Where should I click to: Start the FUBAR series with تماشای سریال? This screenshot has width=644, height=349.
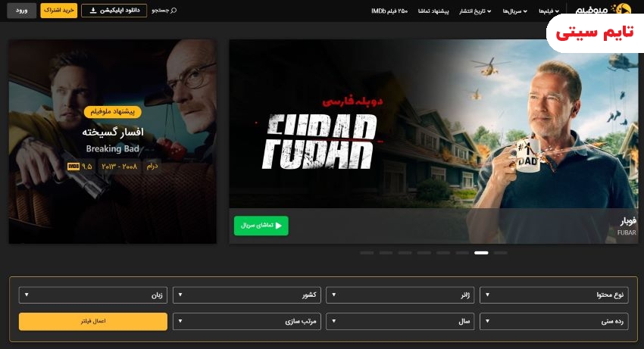[261, 226]
